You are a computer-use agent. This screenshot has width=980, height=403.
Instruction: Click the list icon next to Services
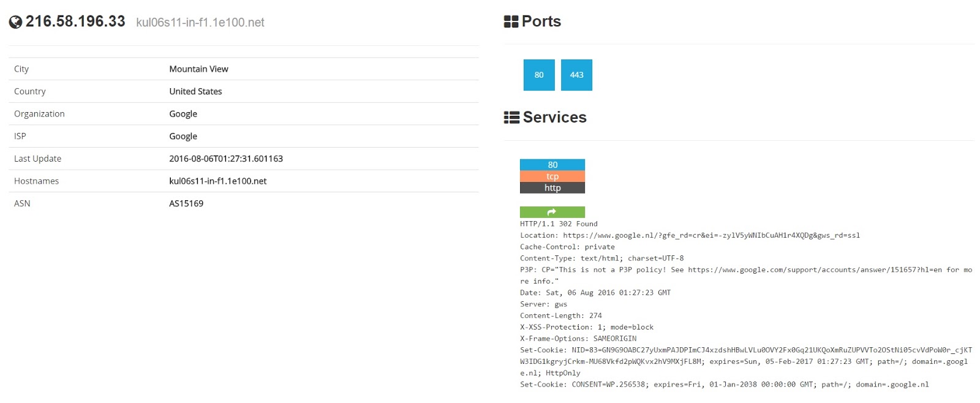tap(511, 118)
